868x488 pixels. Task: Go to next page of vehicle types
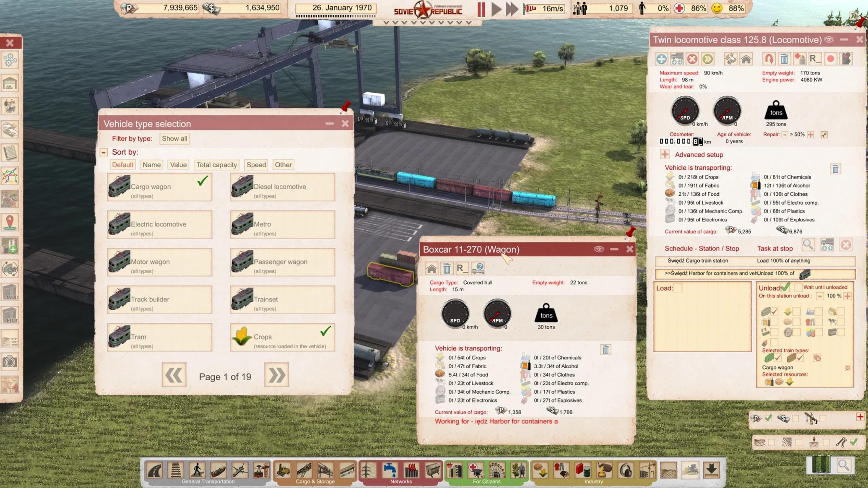[276, 376]
